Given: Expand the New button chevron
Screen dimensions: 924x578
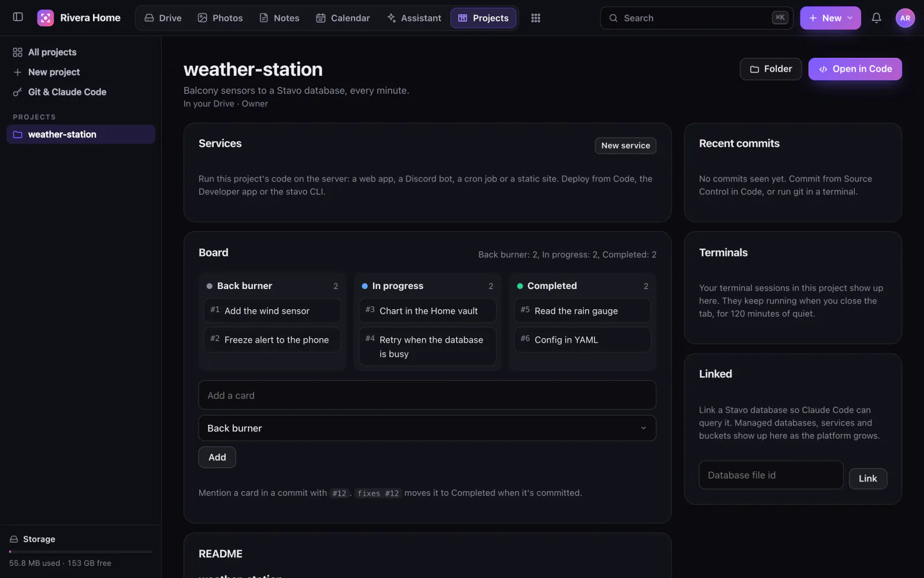Looking at the screenshot, I should pyautogui.click(x=850, y=18).
